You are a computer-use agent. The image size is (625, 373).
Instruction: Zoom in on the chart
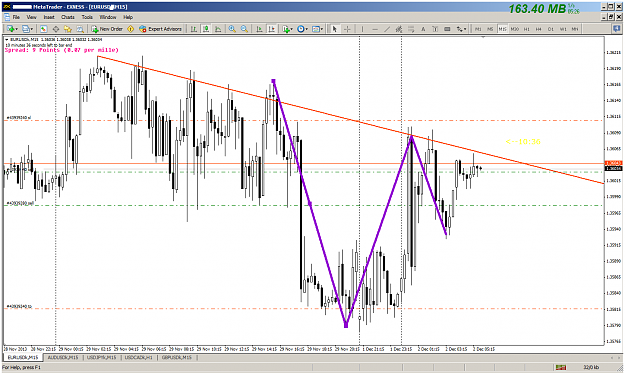point(232,29)
